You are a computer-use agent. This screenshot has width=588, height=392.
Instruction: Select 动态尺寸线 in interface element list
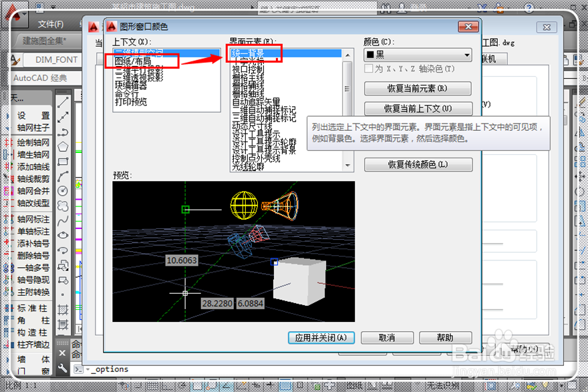[252, 126]
